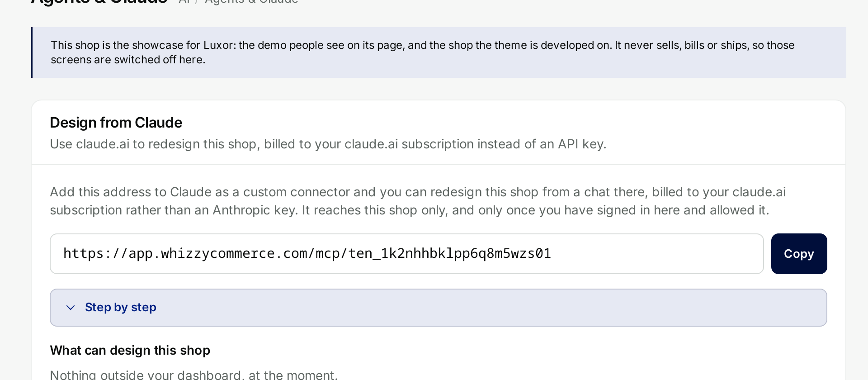
Task: Expand the Step by step section
Action: click(438, 308)
